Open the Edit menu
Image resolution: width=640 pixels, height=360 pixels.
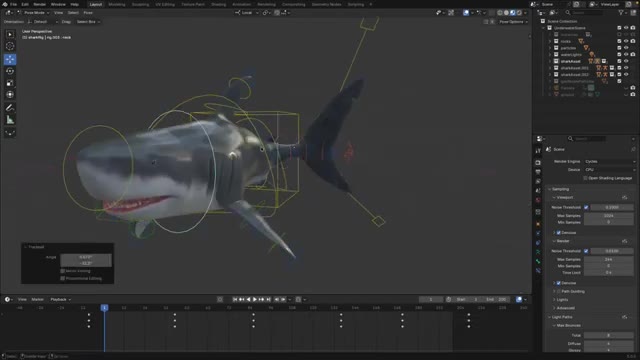(25, 4)
